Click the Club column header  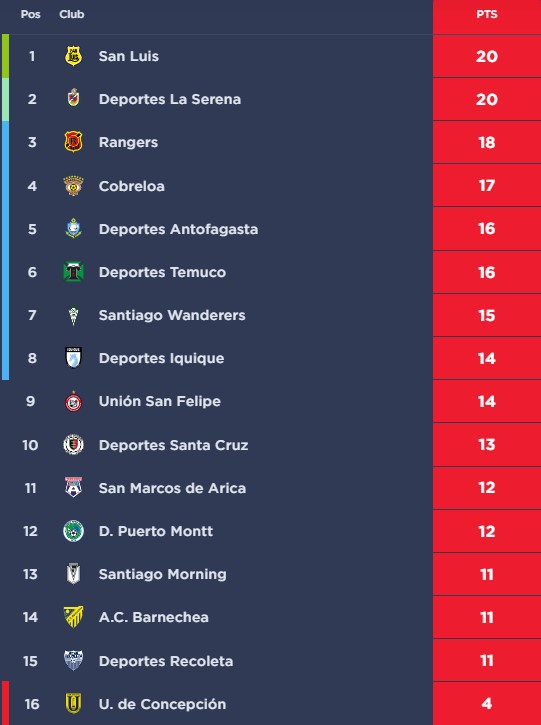(72, 14)
